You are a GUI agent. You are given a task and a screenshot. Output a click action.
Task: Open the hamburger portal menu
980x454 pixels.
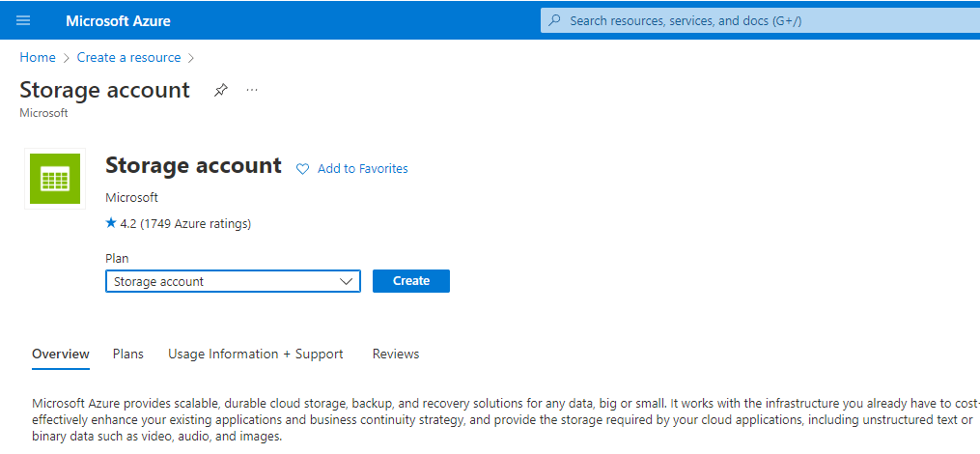point(23,20)
